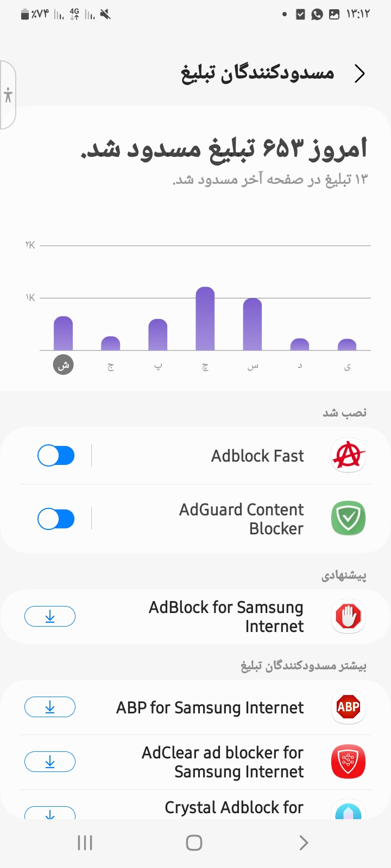This screenshot has height=868, width=391.
Task: Select the س day bar in chart
Action: (253, 324)
